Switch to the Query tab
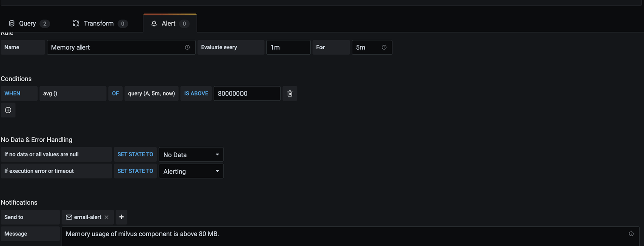Image resolution: width=644 pixels, height=246 pixels. tap(28, 24)
